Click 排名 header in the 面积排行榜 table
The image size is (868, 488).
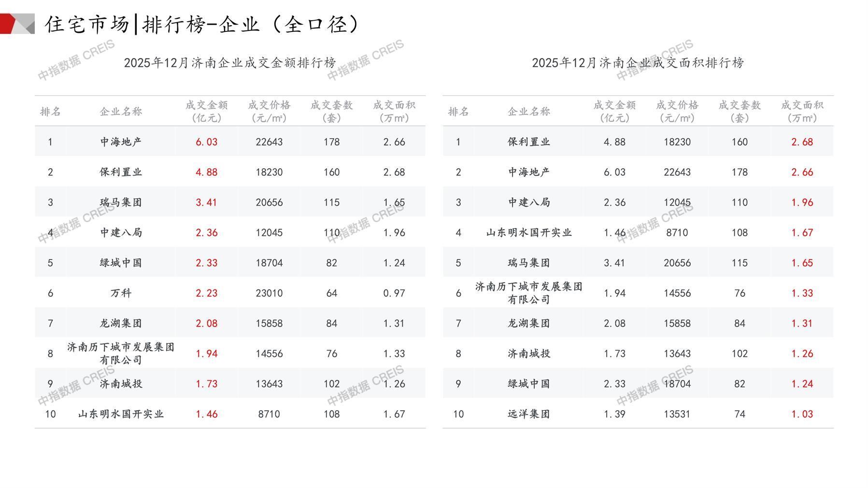[458, 112]
